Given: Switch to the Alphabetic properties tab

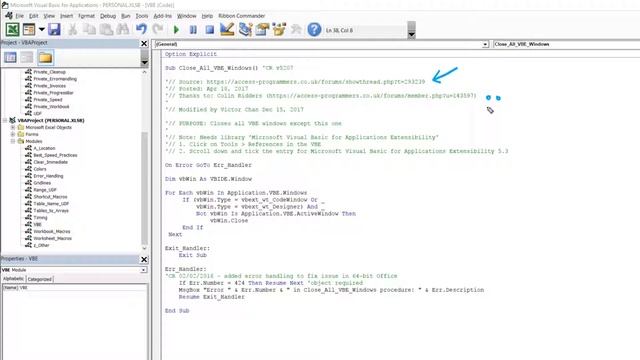Looking at the screenshot, I should pos(13,279).
